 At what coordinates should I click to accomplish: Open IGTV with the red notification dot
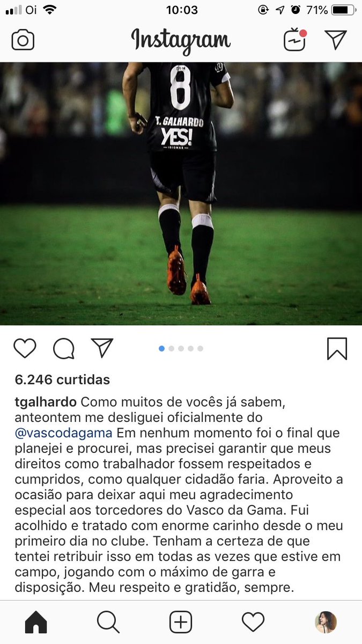point(294,40)
